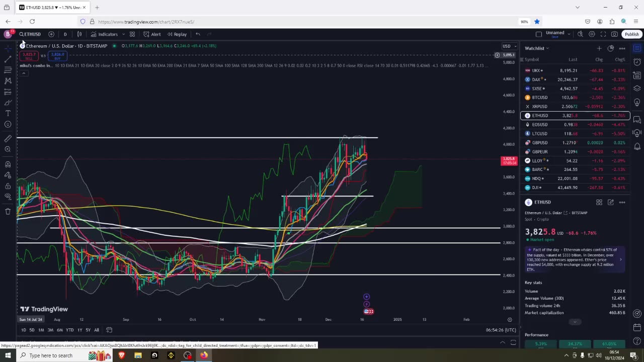Open the Alerts panel clock icon in sidebar

(x=637, y=62)
